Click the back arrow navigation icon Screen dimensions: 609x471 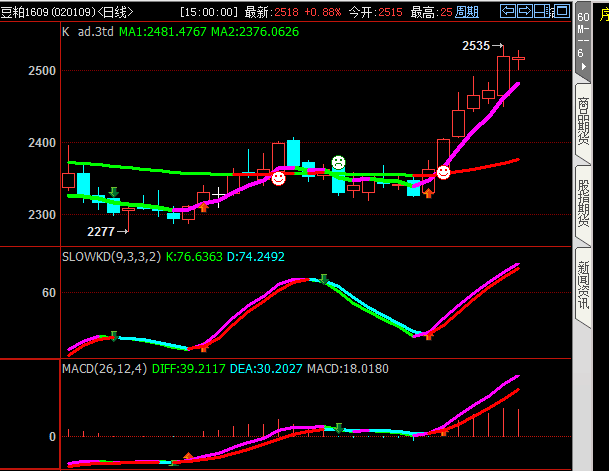click(x=508, y=11)
